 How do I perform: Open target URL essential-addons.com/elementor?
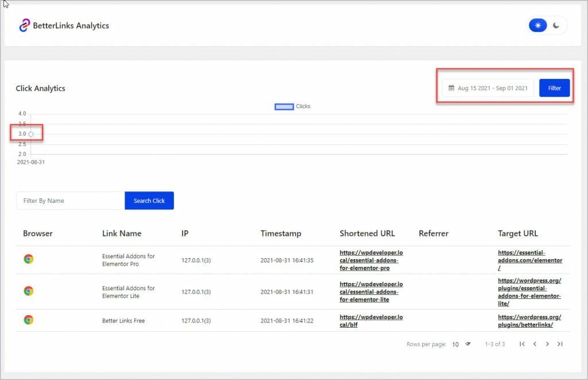[530, 260]
